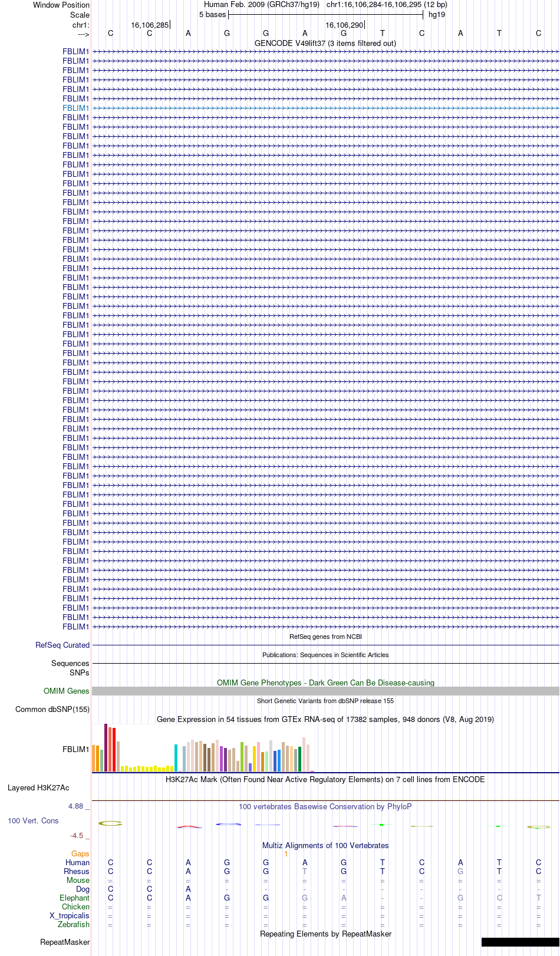Open the RefSeq Curated track label

[62, 645]
